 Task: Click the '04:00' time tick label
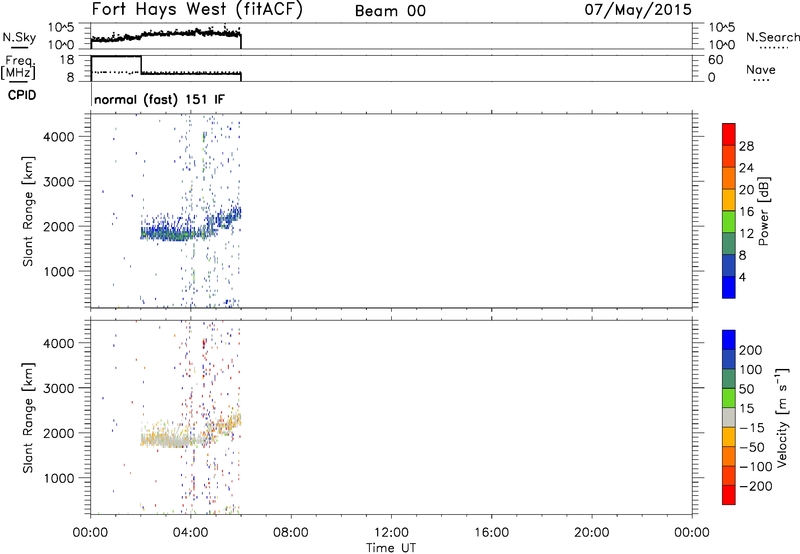[191, 533]
